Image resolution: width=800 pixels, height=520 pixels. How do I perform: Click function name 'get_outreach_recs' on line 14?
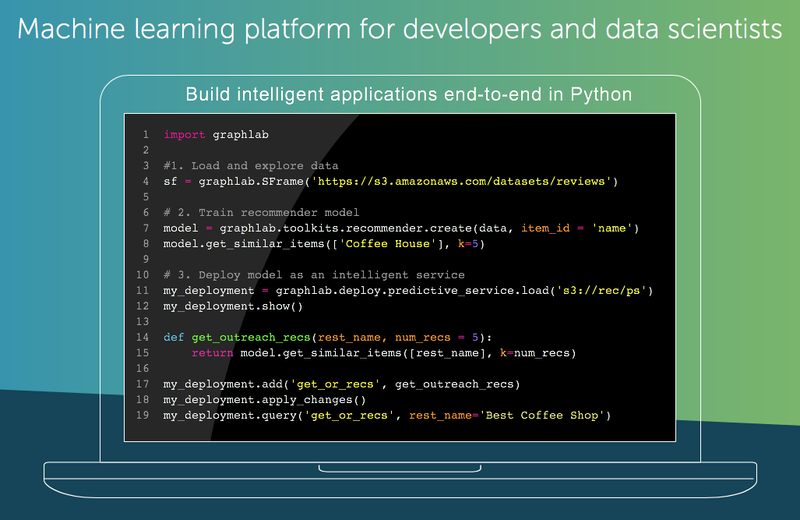[x=251, y=338]
